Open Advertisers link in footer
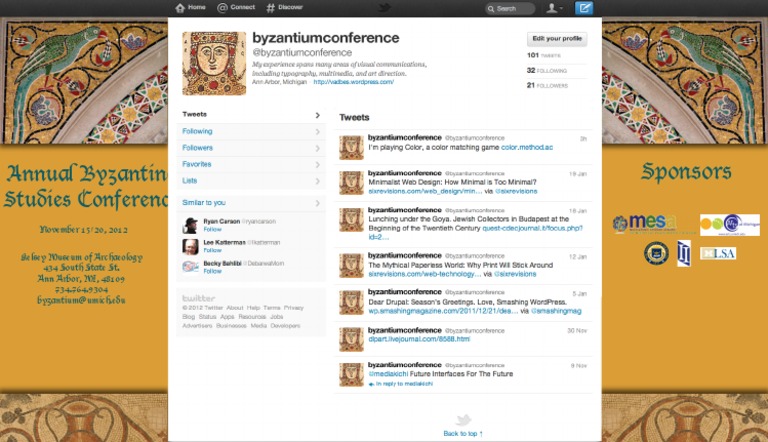Screen dimensions: 768x442 (x=197, y=325)
